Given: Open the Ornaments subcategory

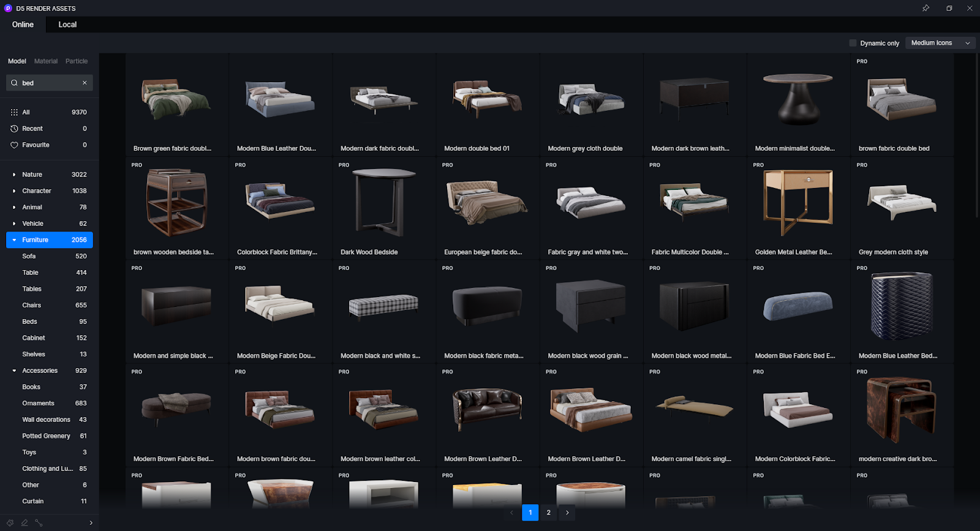Looking at the screenshot, I should click(49, 403).
